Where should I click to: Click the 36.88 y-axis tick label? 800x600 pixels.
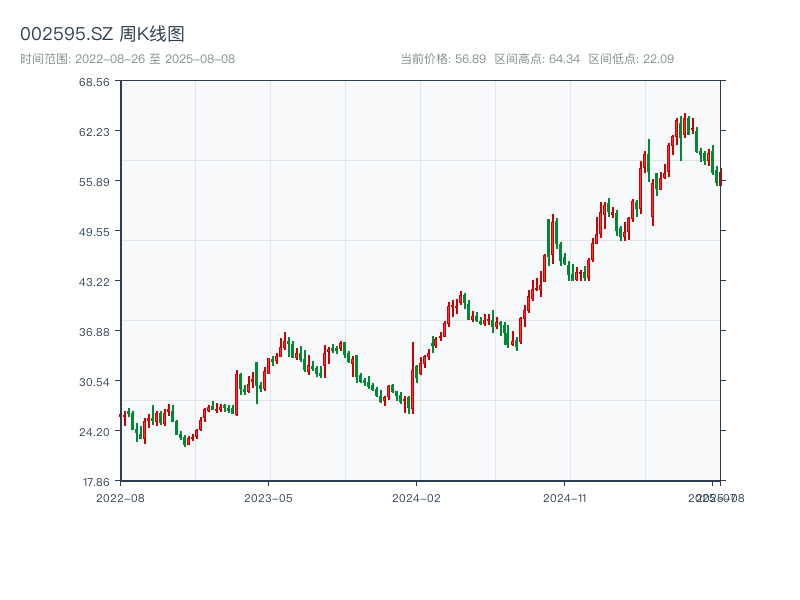[94, 331]
